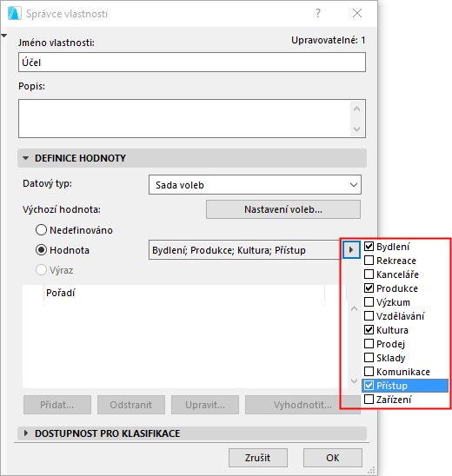The width and height of the screenshot is (452, 476).
Task: Click the Popis box up arrow
Action: [x=357, y=109]
